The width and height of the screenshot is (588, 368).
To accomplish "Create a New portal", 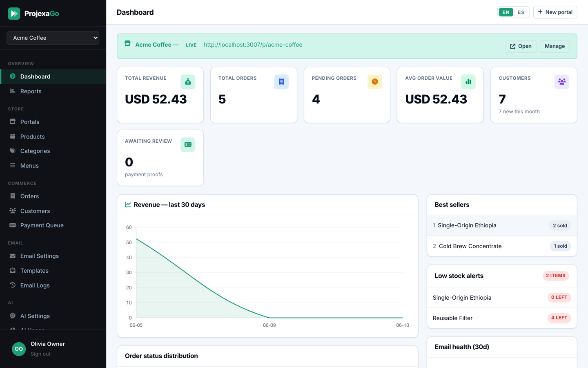I will (x=555, y=12).
